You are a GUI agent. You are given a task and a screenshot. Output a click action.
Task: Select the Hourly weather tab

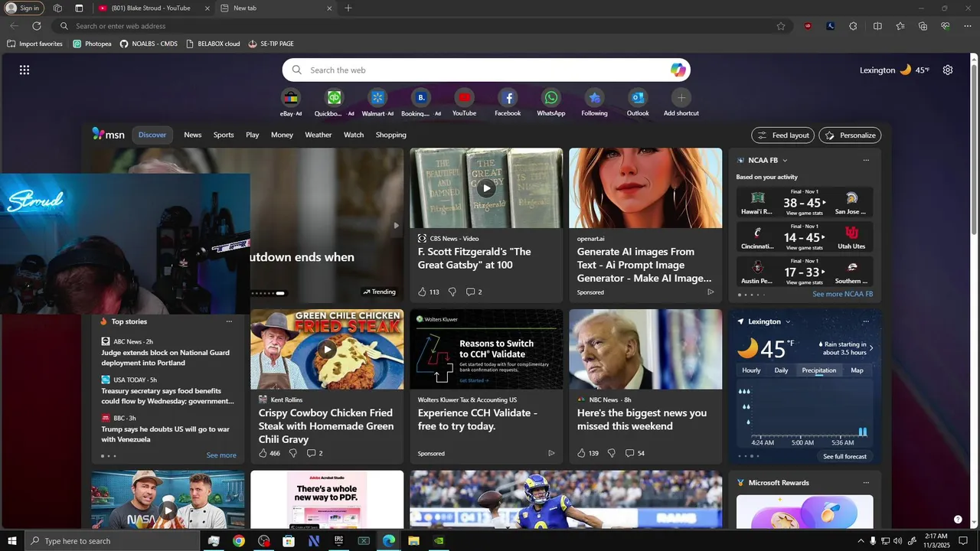click(751, 370)
